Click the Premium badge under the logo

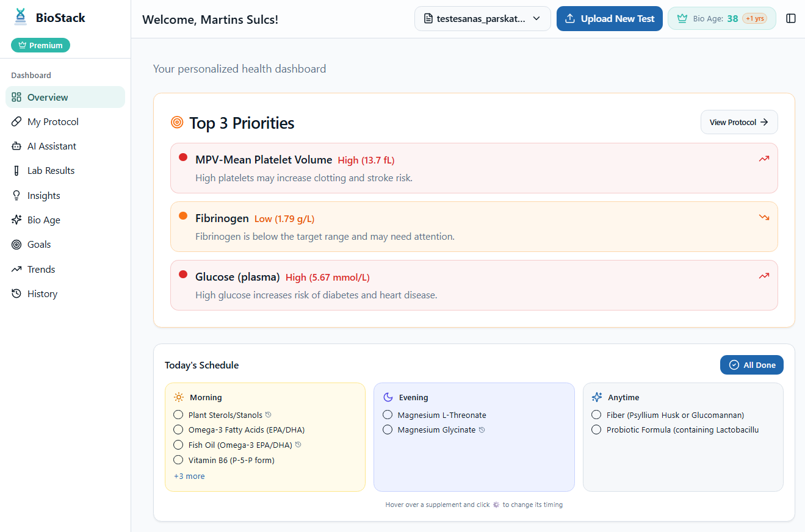click(x=40, y=45)
